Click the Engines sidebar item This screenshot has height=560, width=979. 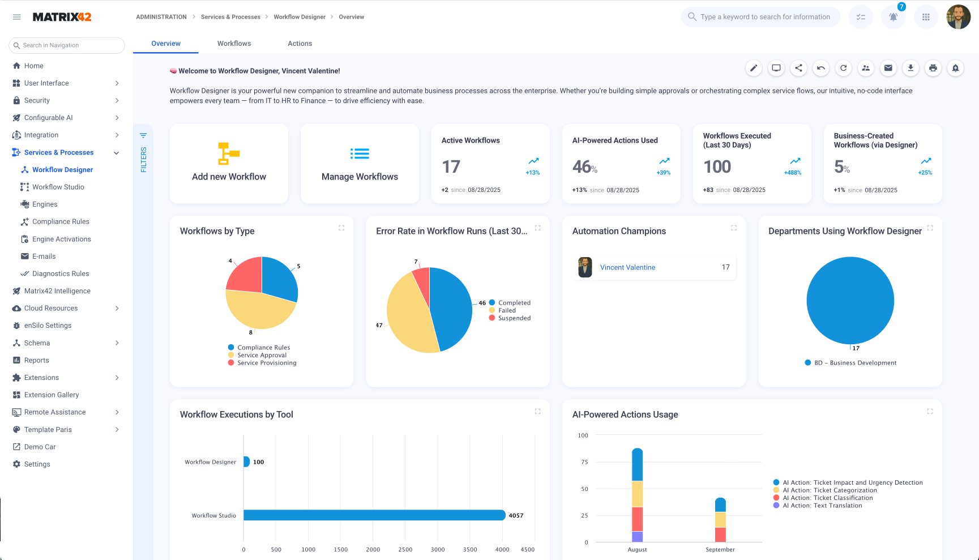pos(45,204)
